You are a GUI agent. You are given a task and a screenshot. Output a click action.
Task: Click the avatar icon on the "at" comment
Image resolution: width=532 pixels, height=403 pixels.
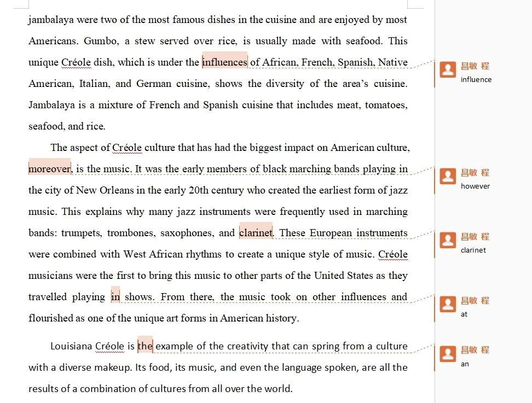click(448, 304)
